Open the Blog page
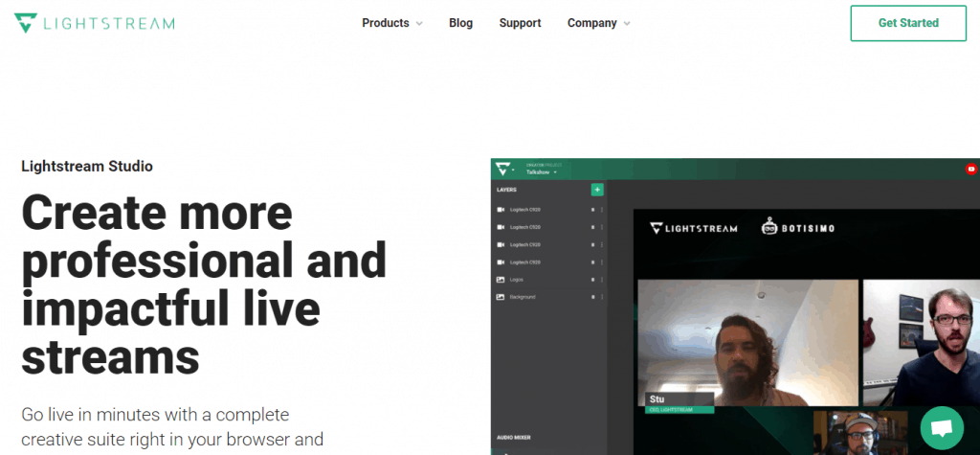980x455 pixels. point(460,23)
